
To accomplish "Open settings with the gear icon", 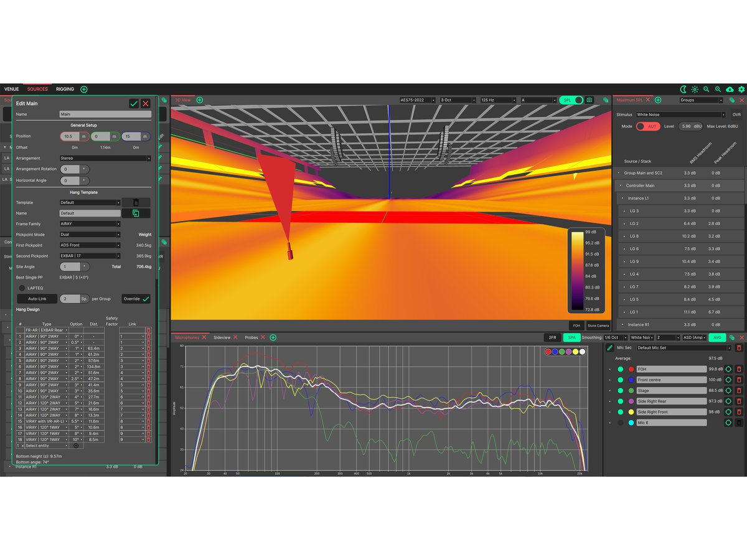I will (741, 90).
